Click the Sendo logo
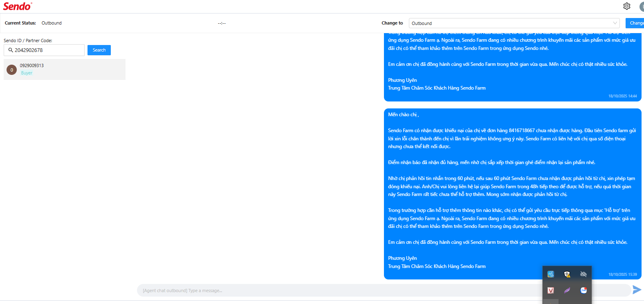The height and width of the screenshot is (304, 644). click(x=18, y=6)
